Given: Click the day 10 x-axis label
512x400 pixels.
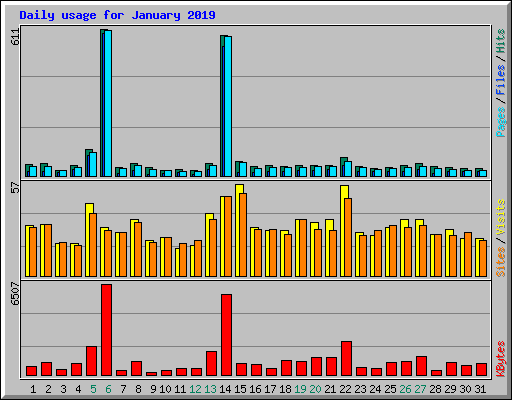Looking at the screenshot, I should (165, 389).
